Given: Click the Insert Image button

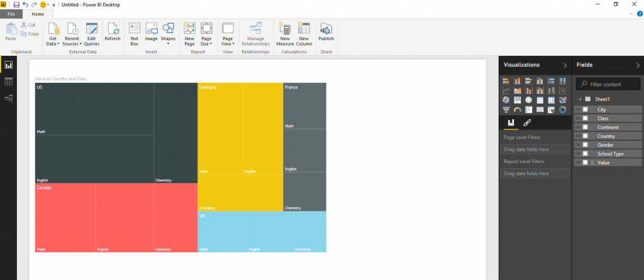Looking at the screenshot, I should (151, 31).
